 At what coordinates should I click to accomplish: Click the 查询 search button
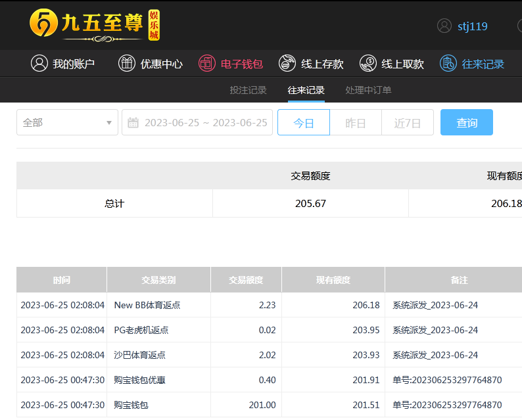click(467, 123)
